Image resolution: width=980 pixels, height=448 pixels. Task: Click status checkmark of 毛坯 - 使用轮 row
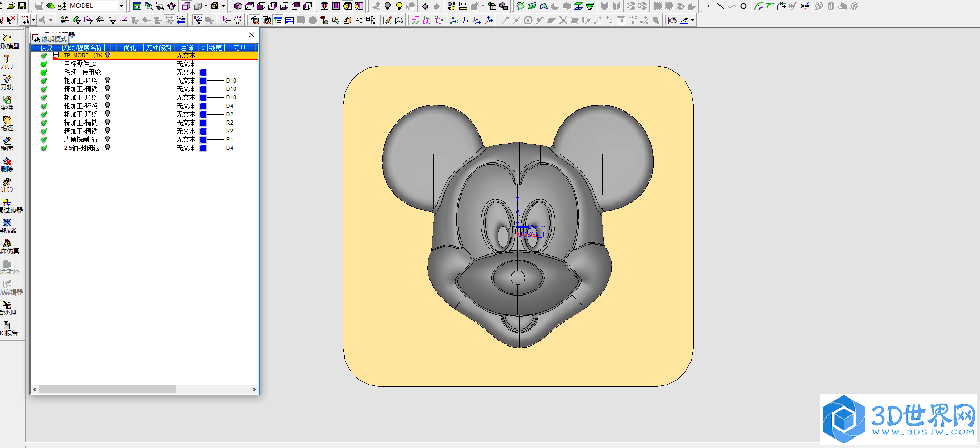(44, 72)
